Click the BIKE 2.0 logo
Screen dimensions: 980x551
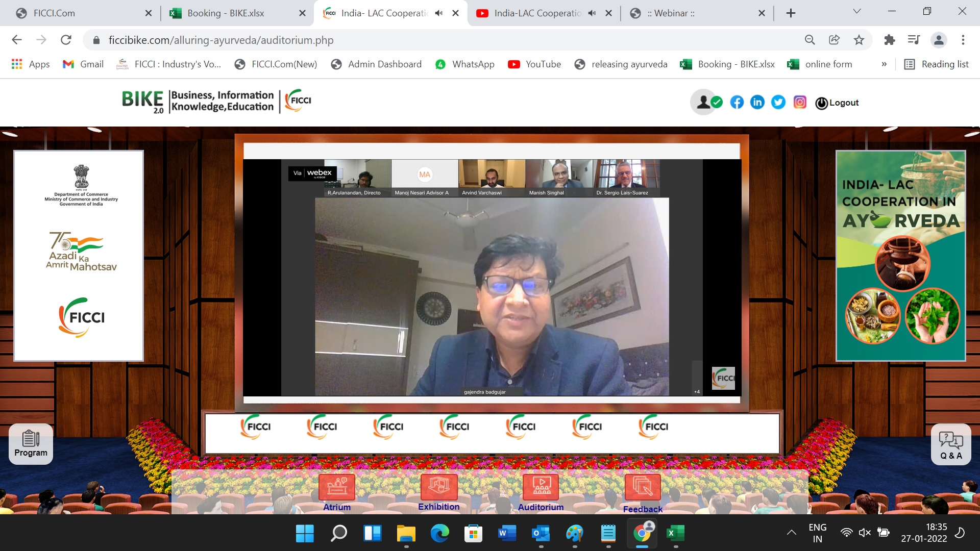(143, 101)
